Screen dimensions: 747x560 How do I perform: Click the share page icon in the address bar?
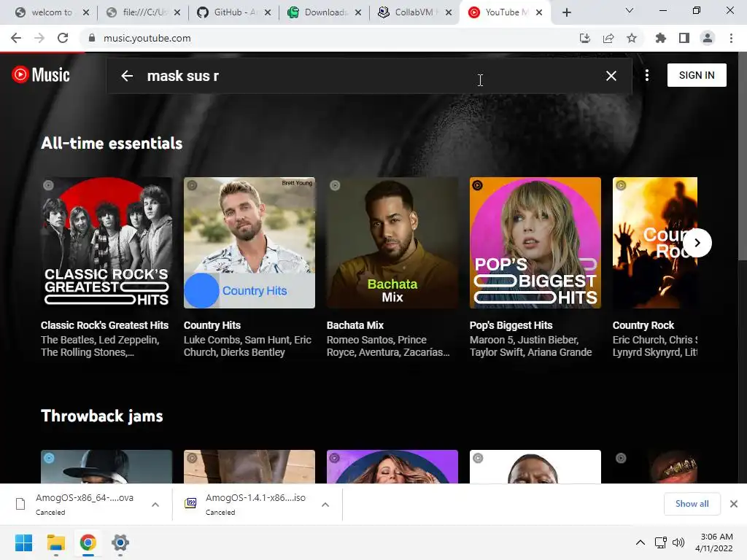pos(608,38)
